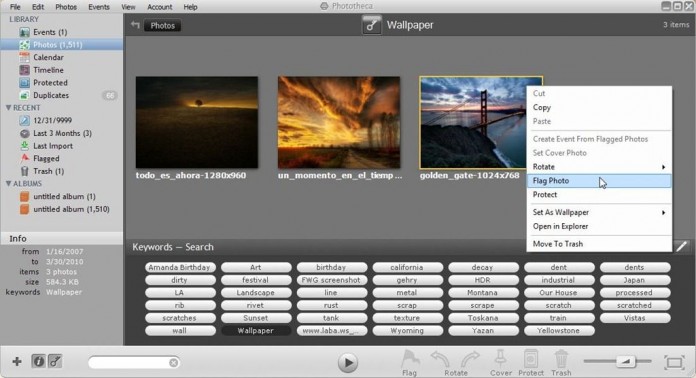
Task: Toggle the keywords panel key button
Action: pyautogui.click(x=55, y=362)
